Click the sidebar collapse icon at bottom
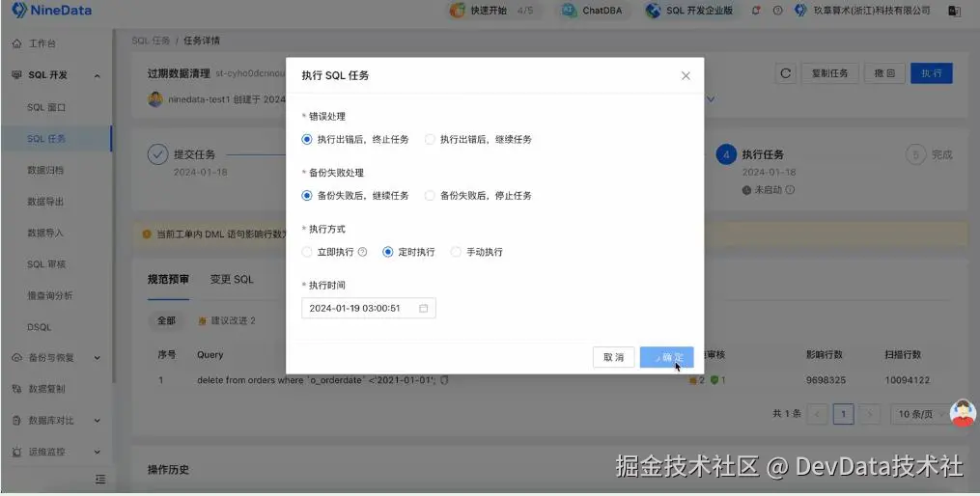The height and width of the screenshot is (496, 980). coord(100,480)
